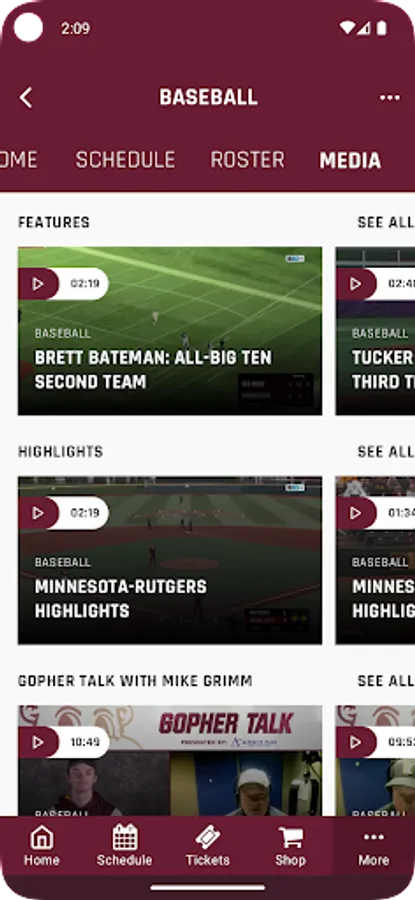Open the second Highlights card at 01:34
Viewport: 415px width, 900px height.
375,560
